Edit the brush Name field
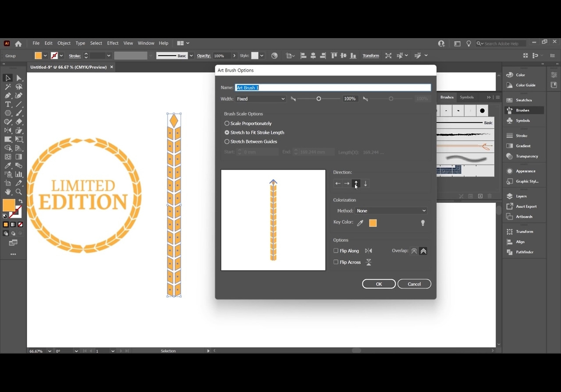The image size is (561, 392). coord(333,88)
